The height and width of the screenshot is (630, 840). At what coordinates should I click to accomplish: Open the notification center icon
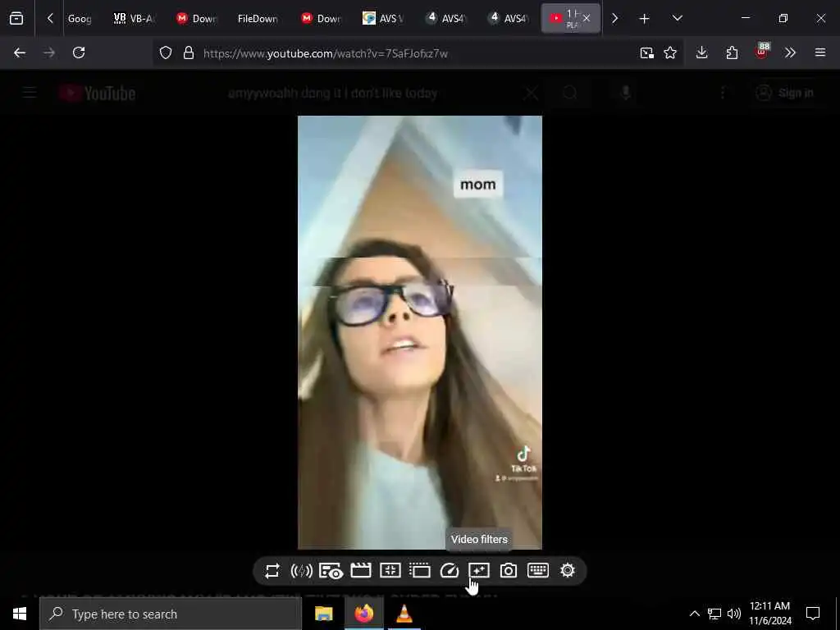[813, 614]
